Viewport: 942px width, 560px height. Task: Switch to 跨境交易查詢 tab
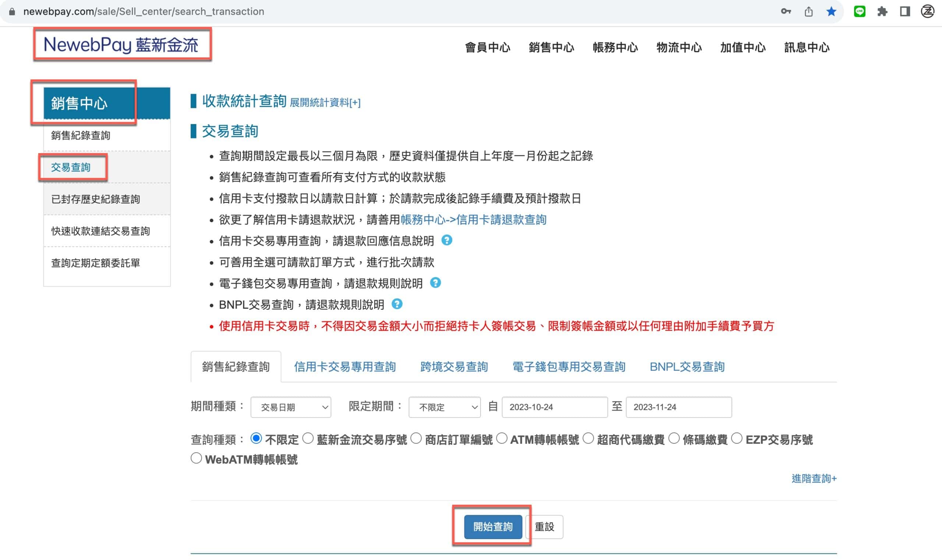point(454,367)
